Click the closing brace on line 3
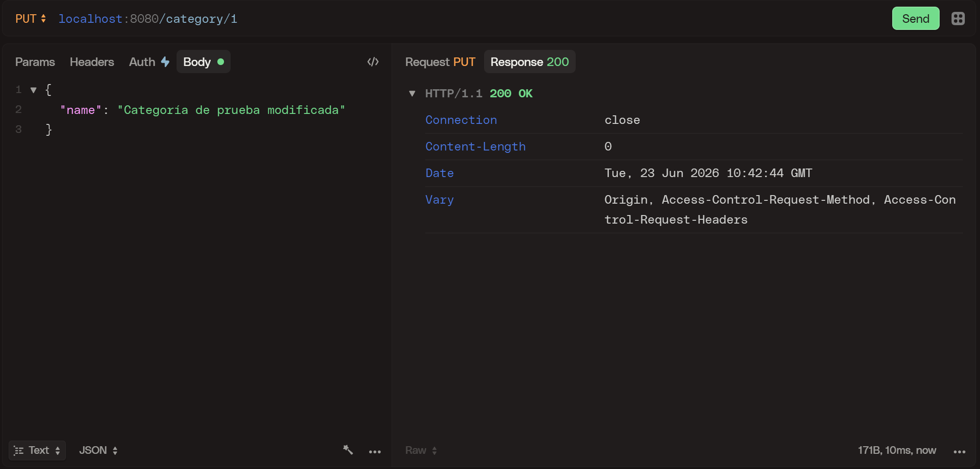This screenshot has width=980, height=469. click(x=48, y=130)
